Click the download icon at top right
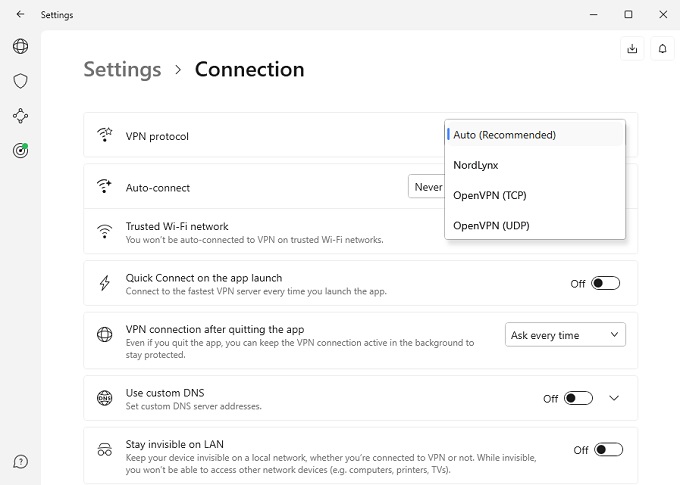 coord(632,48)
